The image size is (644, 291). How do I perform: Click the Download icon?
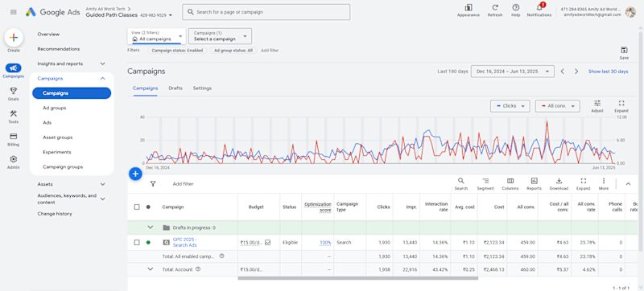tap(559, 181)
